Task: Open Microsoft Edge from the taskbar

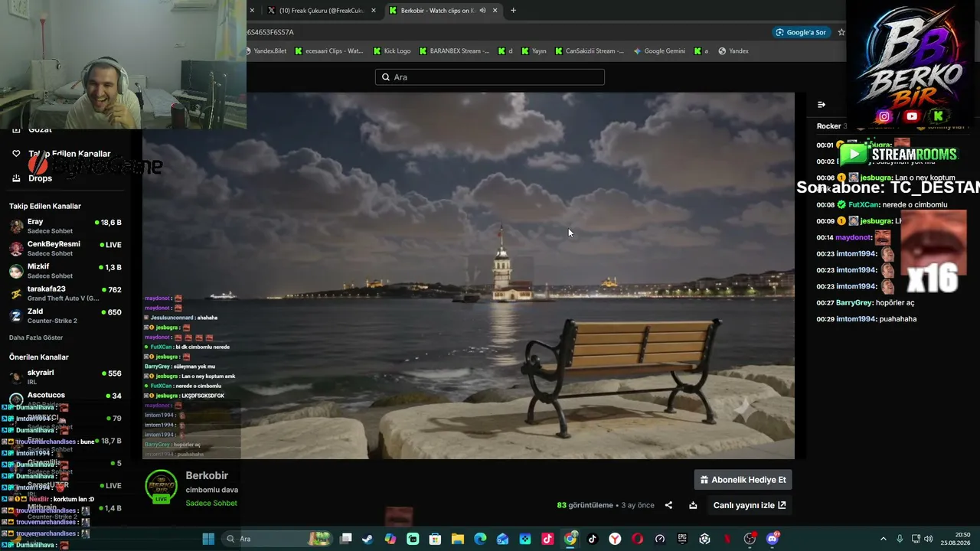Action: click(x=480, y=539)
